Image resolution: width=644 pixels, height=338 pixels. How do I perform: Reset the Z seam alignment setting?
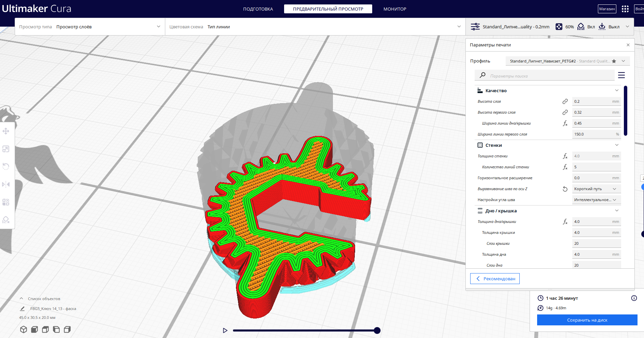(565, 189)
